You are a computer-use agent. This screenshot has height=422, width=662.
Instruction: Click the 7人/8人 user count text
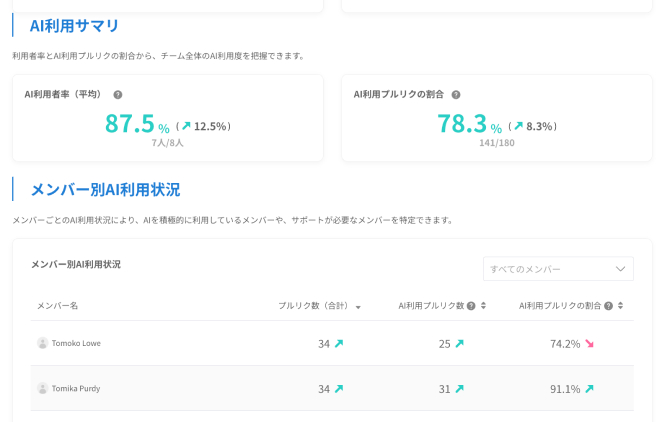point(168,143)
